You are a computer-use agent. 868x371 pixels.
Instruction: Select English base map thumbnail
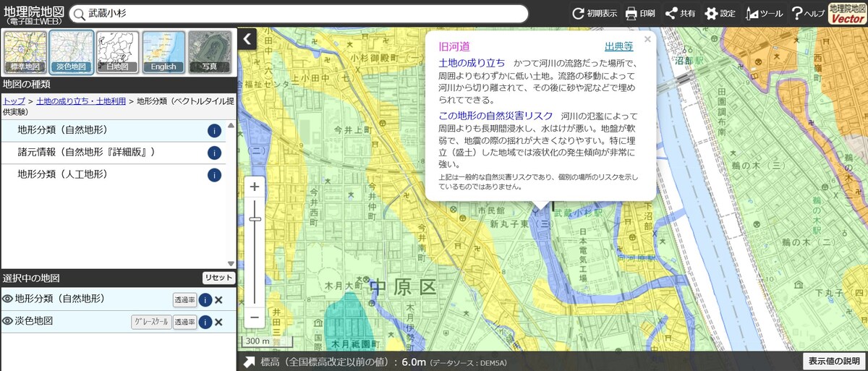[163, 52]
